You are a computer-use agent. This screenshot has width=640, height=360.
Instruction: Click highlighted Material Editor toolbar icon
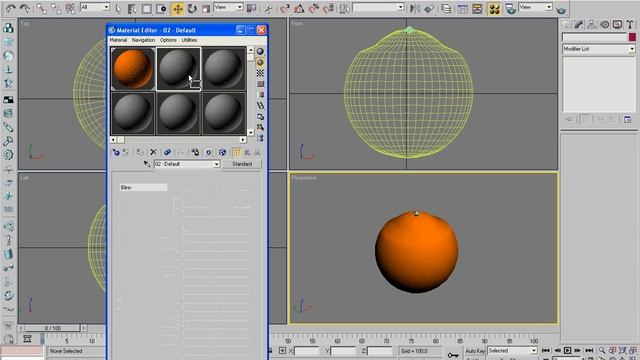494,9
